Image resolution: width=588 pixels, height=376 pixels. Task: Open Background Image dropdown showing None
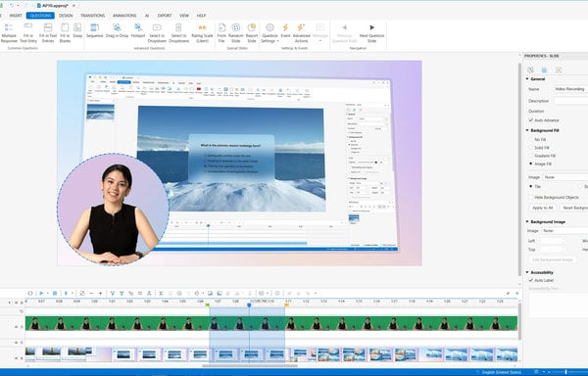click(x=564, y=231)
